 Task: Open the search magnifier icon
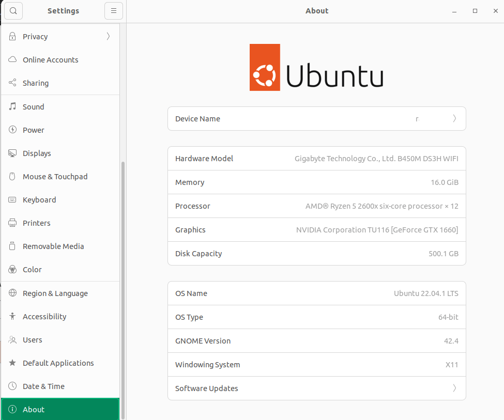click(13, 10)
